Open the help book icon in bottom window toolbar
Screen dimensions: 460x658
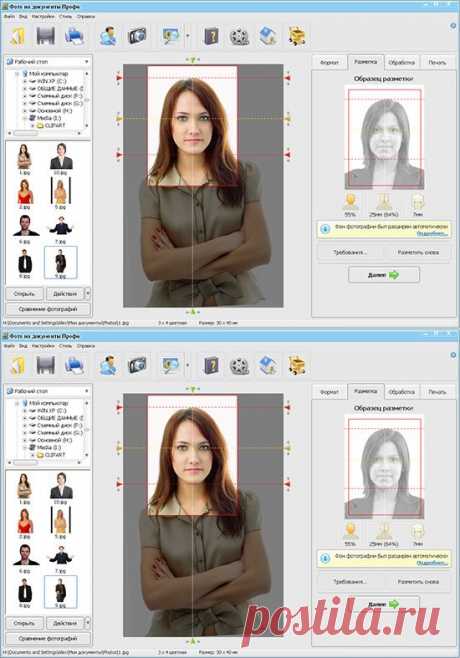(212, 366)
